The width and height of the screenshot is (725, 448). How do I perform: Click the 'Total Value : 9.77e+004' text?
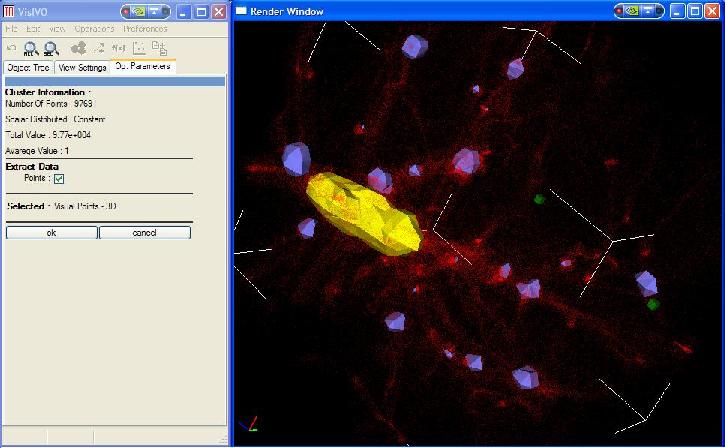pos(48,135)
